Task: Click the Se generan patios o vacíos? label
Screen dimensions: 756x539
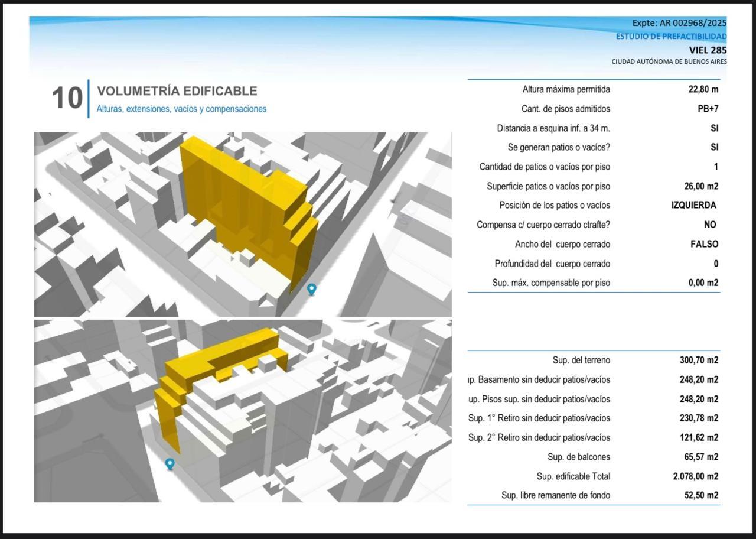Action: [x=559, y=147]
